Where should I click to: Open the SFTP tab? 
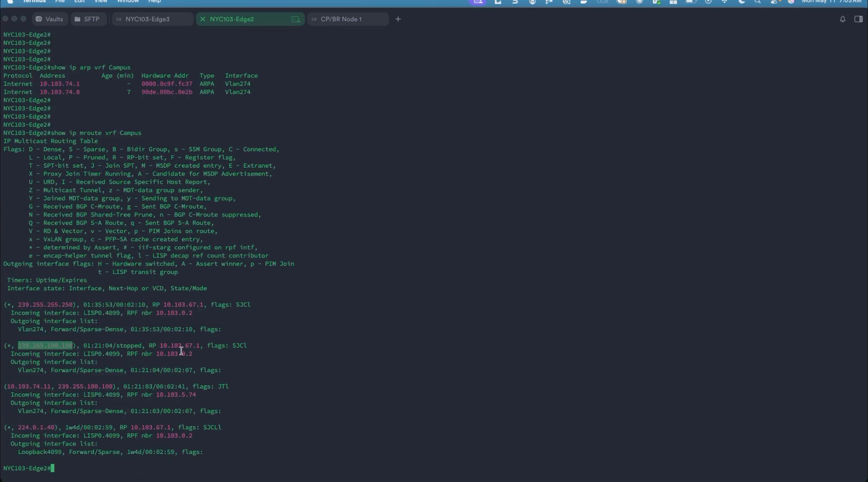[88, 19]
